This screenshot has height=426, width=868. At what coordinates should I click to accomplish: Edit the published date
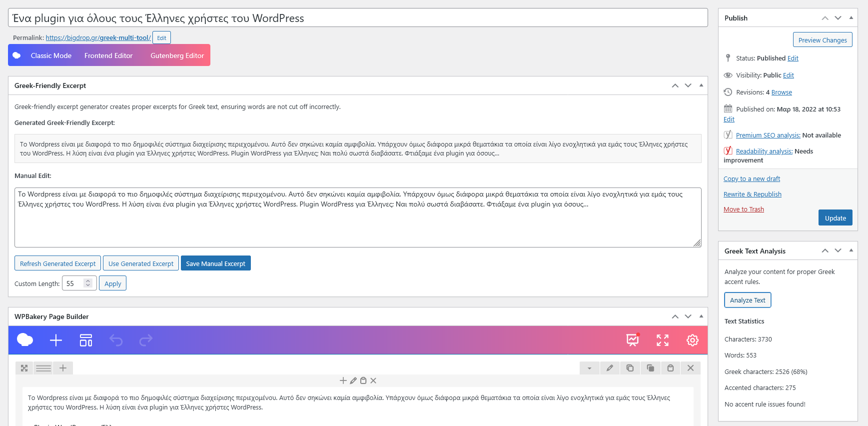(x=729, y=119)
